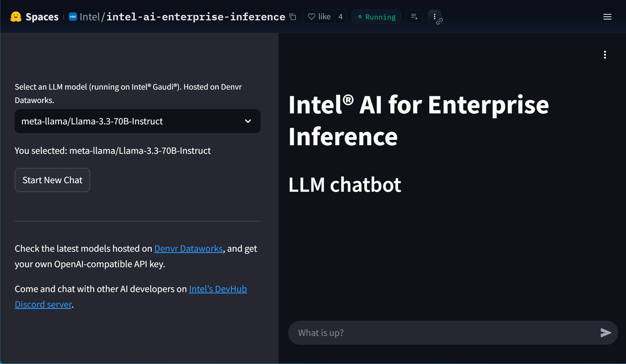This screenshot has height=364, width=626.
Task: Open the hamburger navigation menu
Action: click(x=607, y=17)
